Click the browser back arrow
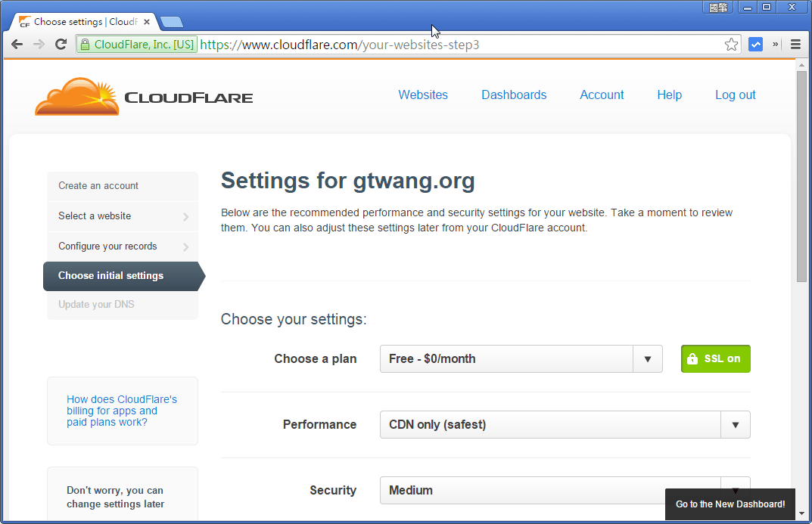The image size is (812, 524). pyautogui.click(x=17, y=44)
